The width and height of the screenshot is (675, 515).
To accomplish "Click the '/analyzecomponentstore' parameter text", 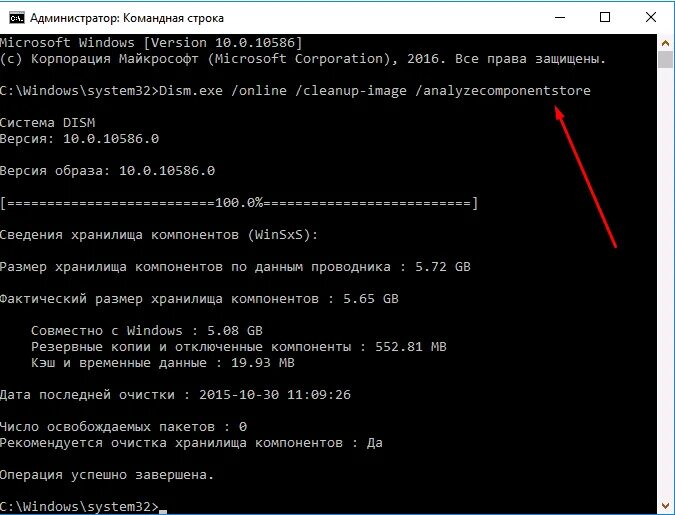I will click(x=503, y=91).
